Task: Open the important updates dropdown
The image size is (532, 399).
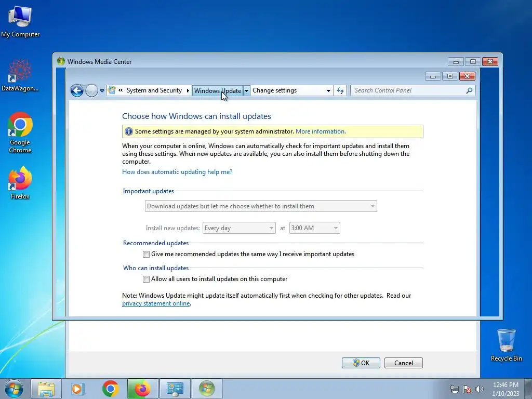Action: tap(261, 206)
